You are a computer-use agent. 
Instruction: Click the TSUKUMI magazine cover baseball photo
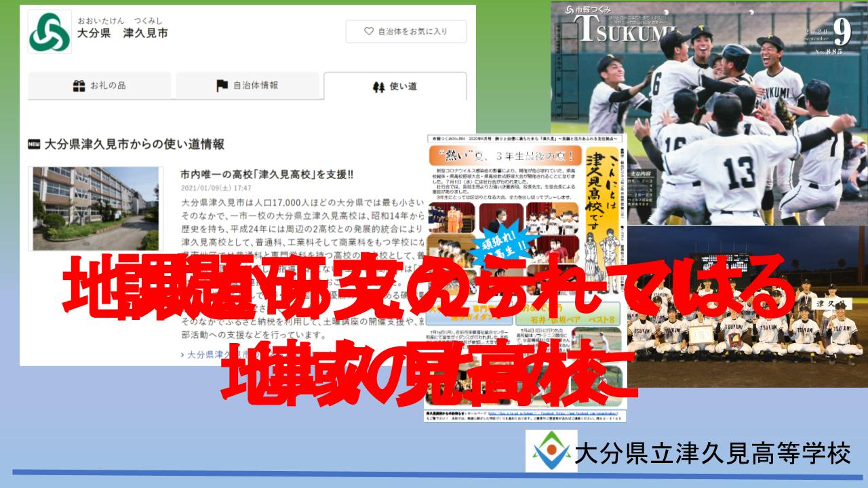(709, 114)
